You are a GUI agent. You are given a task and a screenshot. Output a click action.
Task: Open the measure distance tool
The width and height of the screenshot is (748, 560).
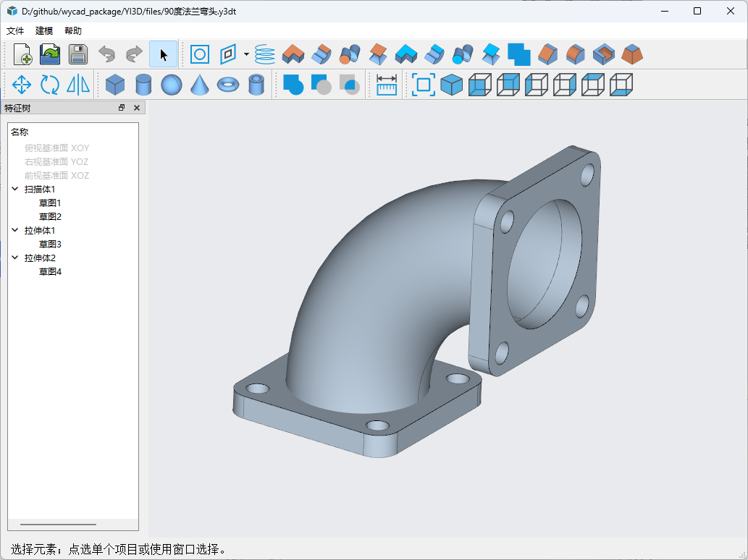(387, 85)
